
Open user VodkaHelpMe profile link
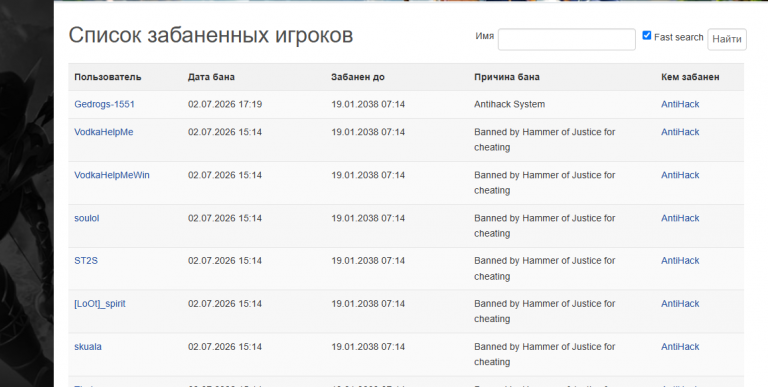click(x=104, y=132)
